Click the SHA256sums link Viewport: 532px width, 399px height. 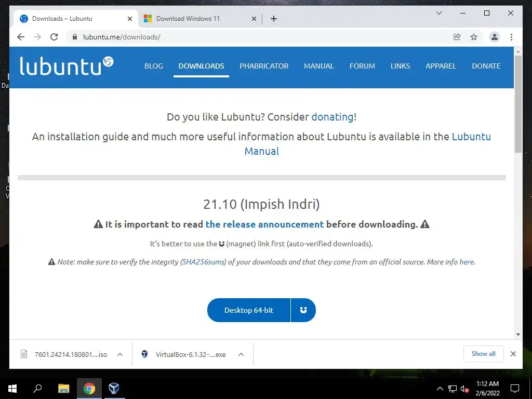204,262
